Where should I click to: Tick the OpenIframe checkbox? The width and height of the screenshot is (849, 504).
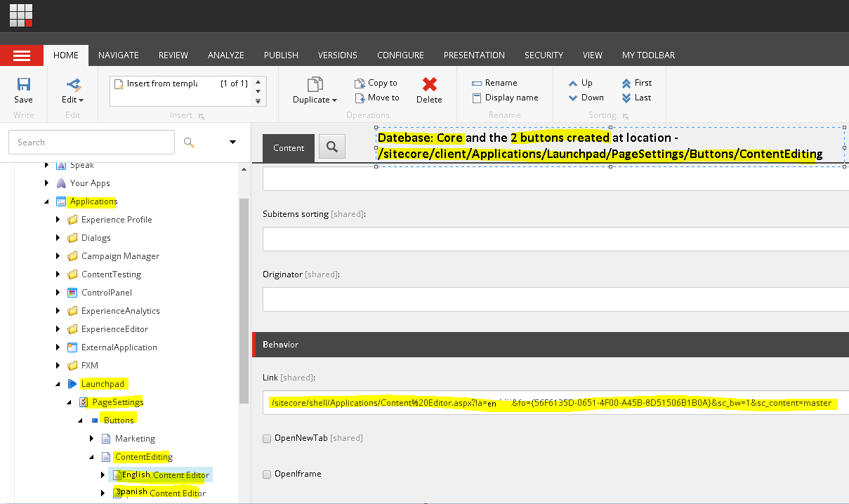click(267, 475)
